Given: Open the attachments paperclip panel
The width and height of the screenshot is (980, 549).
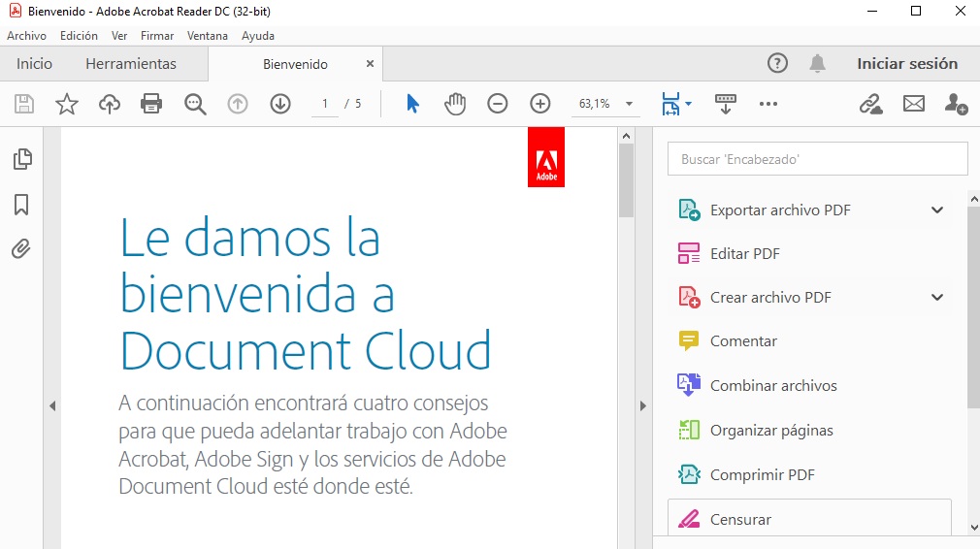Looking at the screenshot, I should [20, 248].
